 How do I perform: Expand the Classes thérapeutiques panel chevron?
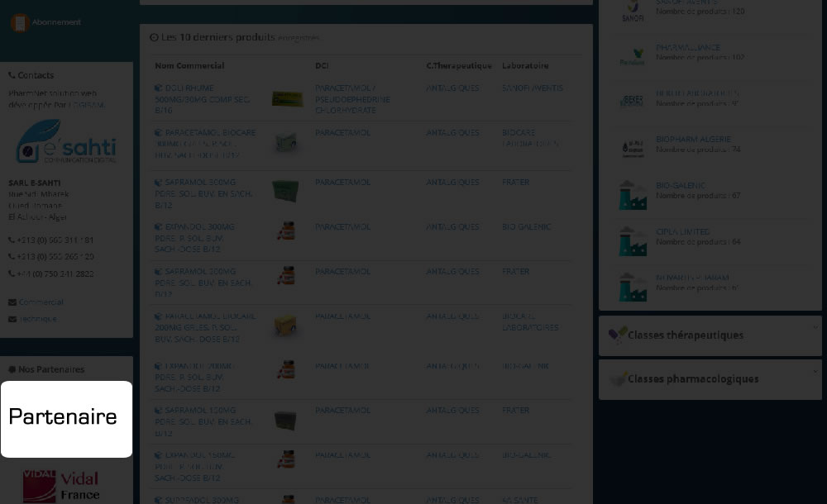[x=815, y=327]
